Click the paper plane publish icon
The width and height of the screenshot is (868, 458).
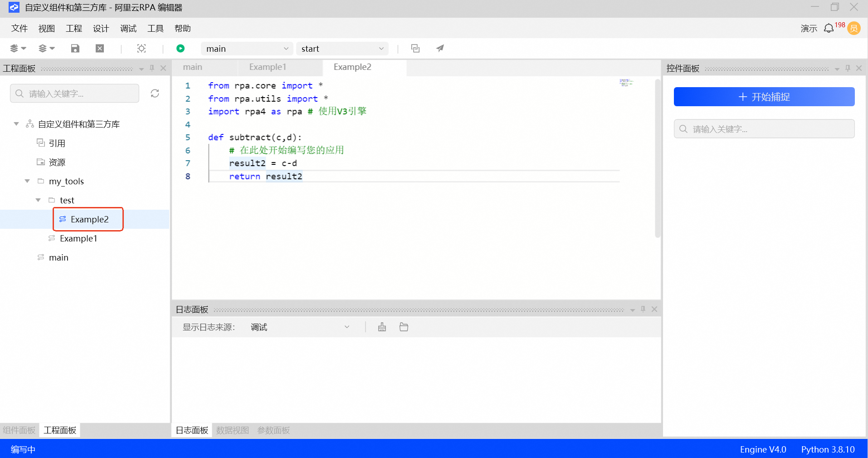tap(440, 49)
